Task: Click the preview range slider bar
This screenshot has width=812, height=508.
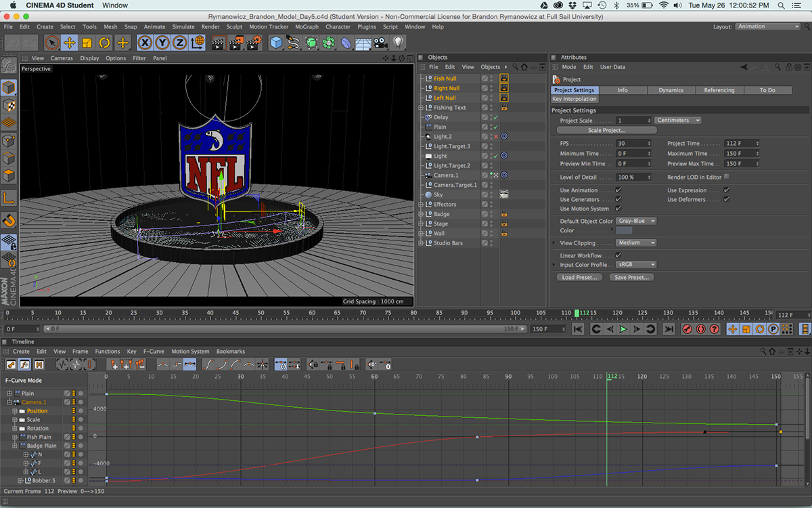Action: tap(285, 329)
